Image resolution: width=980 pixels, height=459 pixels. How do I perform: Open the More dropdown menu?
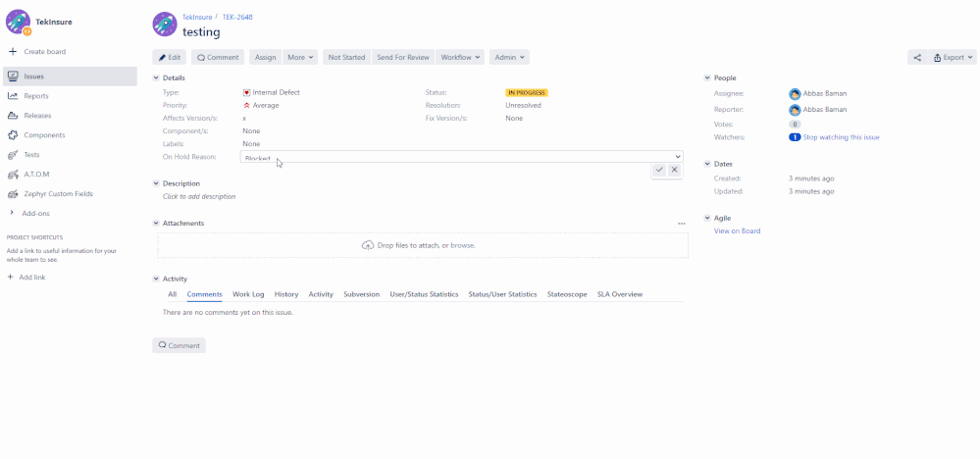tap(300, 58)
